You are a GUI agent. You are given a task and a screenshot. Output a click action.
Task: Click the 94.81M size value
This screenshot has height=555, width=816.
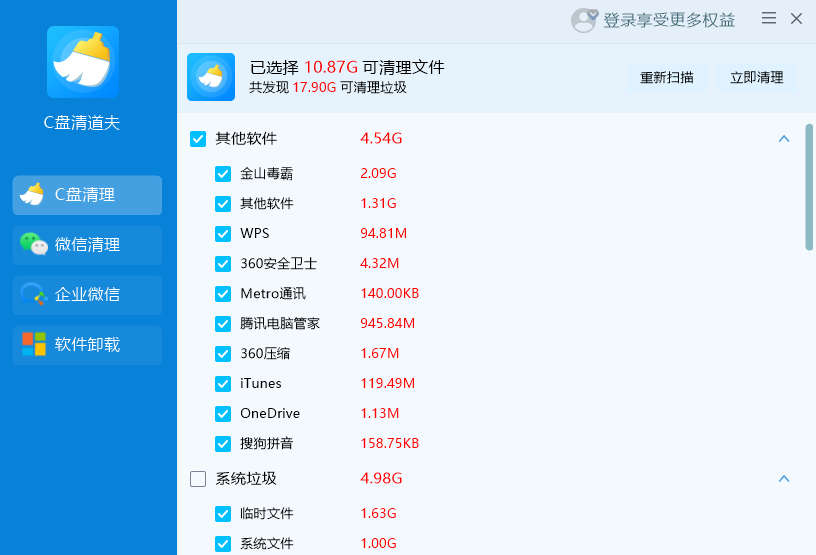[x=384, y=233]
